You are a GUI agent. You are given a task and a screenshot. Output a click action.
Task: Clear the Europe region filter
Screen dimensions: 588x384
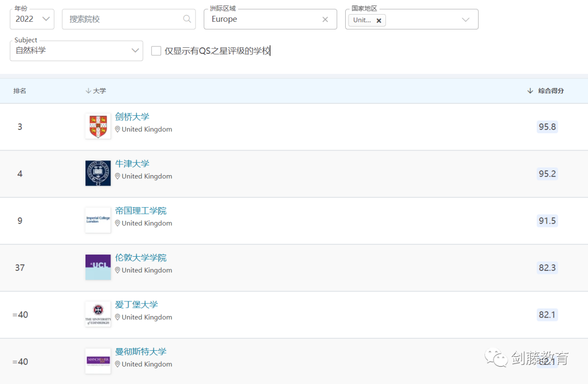click(x=325, y=20)
